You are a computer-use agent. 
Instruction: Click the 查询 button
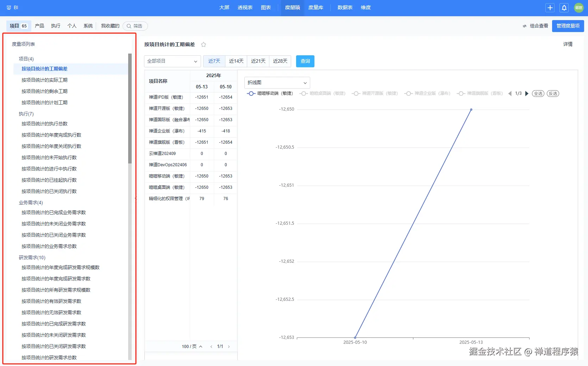(305, 61)
